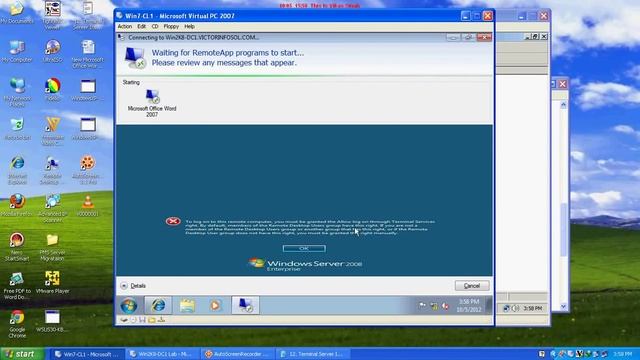The height and width of the screenshot is (360, 640).
Task: Launch Mozilla Firefox from desktop
Action: [x=17, y=205]
